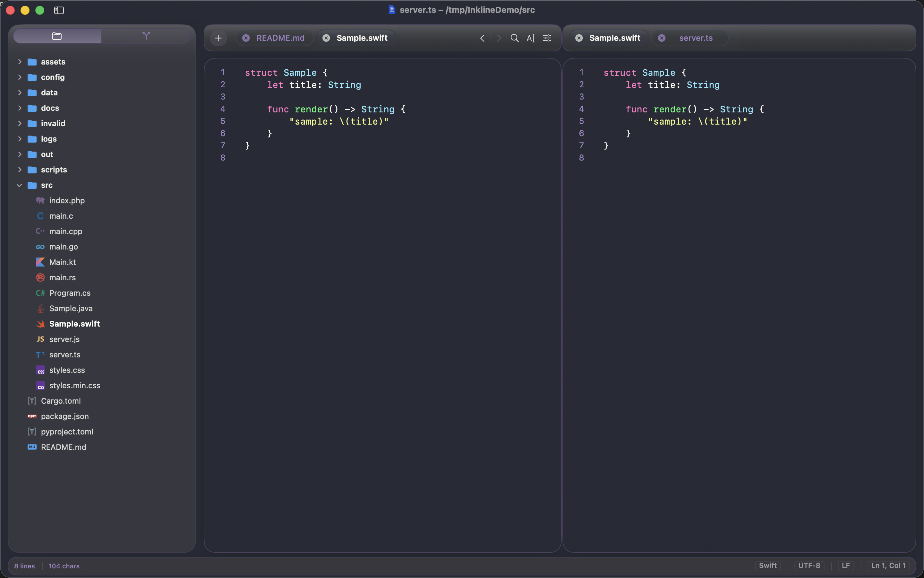The image size is (924, 578).
Task: Click the window title server.ts path
Action: point(467,10)
